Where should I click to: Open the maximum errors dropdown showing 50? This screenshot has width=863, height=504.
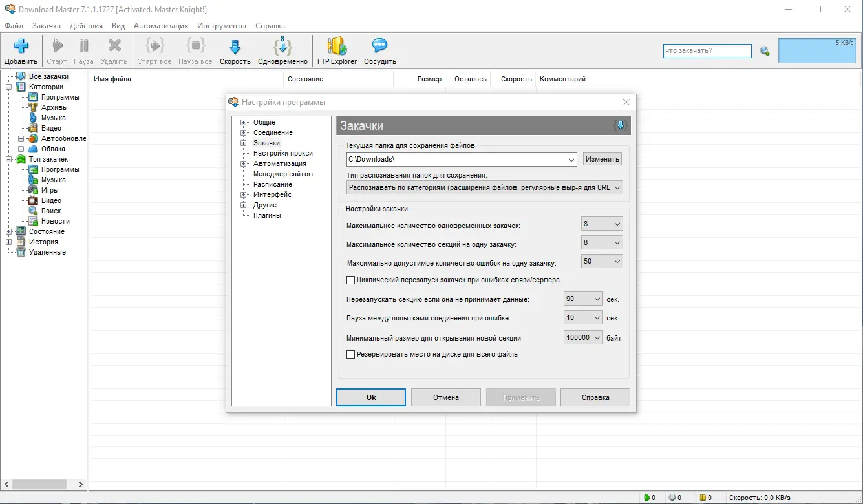(602, 262)
